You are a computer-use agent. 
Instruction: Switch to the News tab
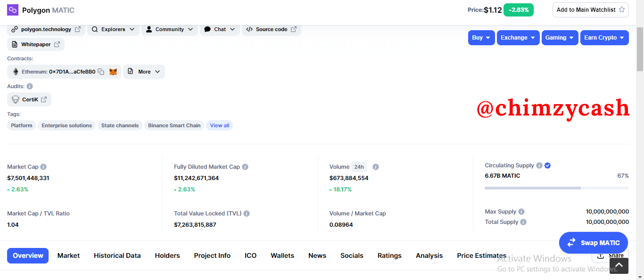pyautogui.click(x=317, y=255)
